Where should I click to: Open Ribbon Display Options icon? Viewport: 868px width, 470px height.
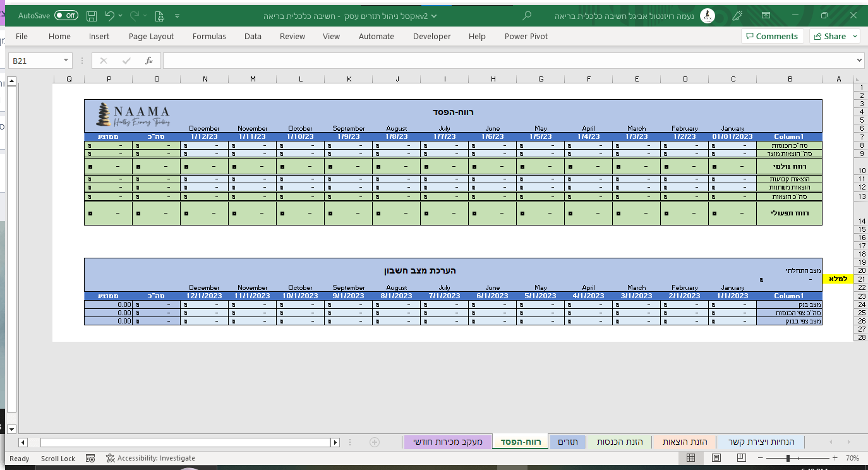[766, 15]
